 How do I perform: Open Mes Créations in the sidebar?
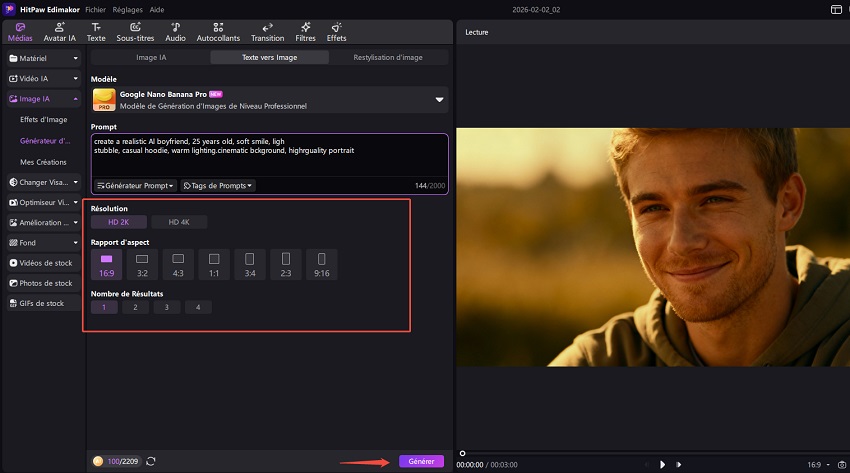pos(41,161)
